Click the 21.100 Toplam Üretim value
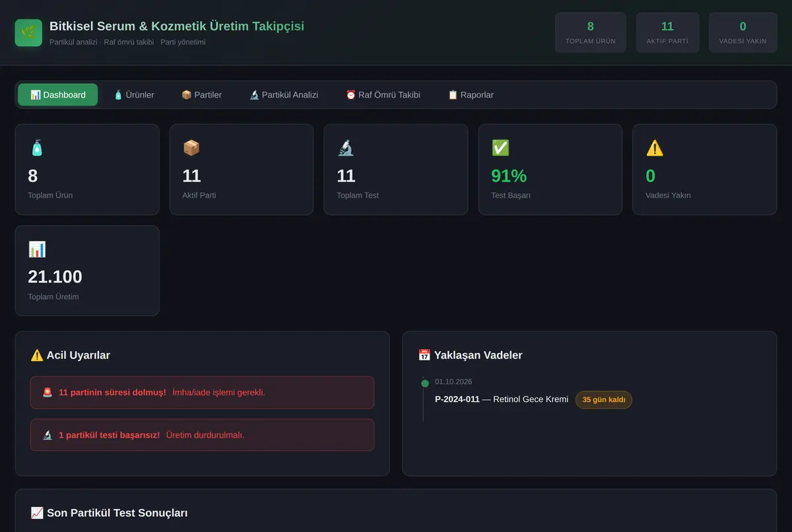 click(x=55, y=277)
